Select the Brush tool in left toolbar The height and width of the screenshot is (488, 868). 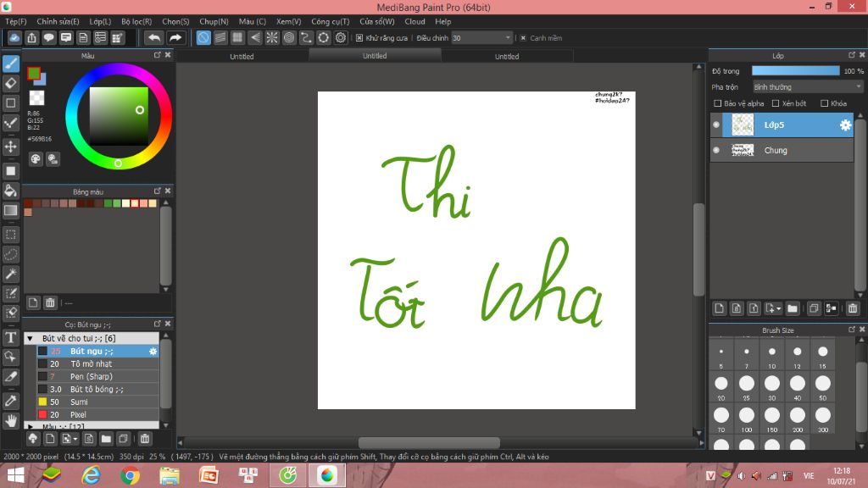coord(10,64)
